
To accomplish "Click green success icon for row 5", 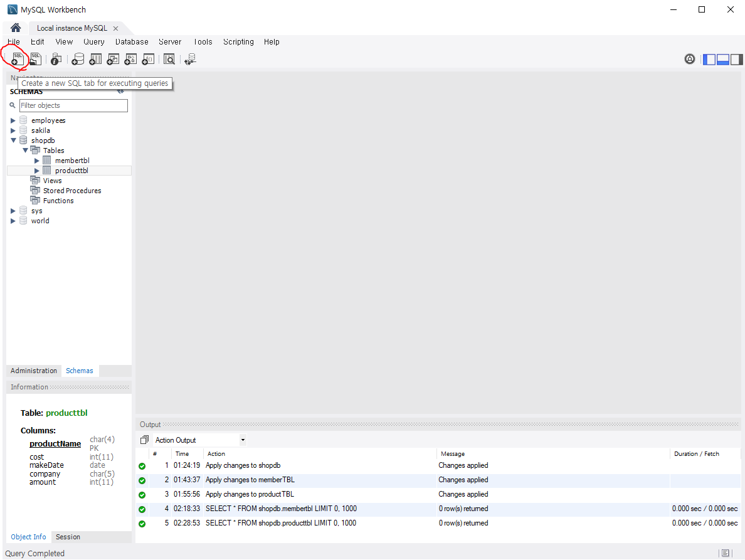I will pyautogui.click(x=142, y=524).
